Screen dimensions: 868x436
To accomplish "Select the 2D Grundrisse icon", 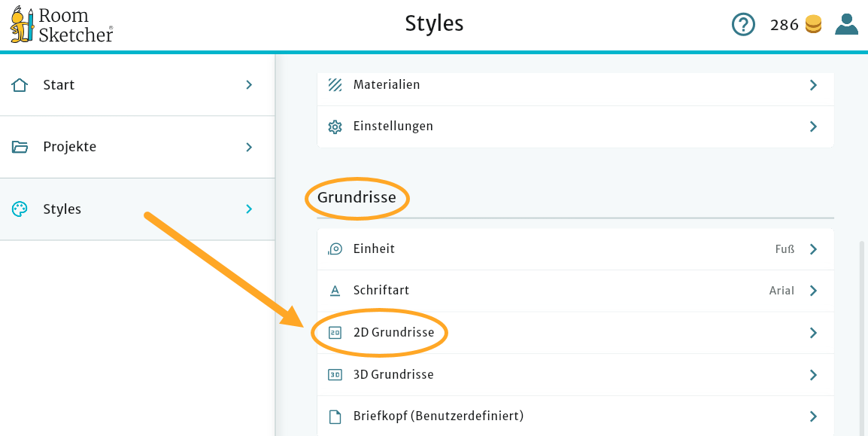I will pos(335,332).
